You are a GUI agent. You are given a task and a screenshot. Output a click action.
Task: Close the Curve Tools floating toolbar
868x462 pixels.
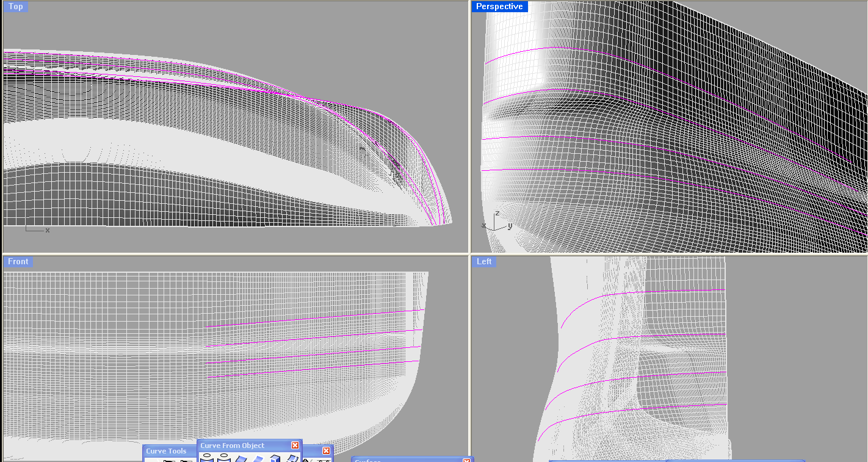(x=326, y=451)
